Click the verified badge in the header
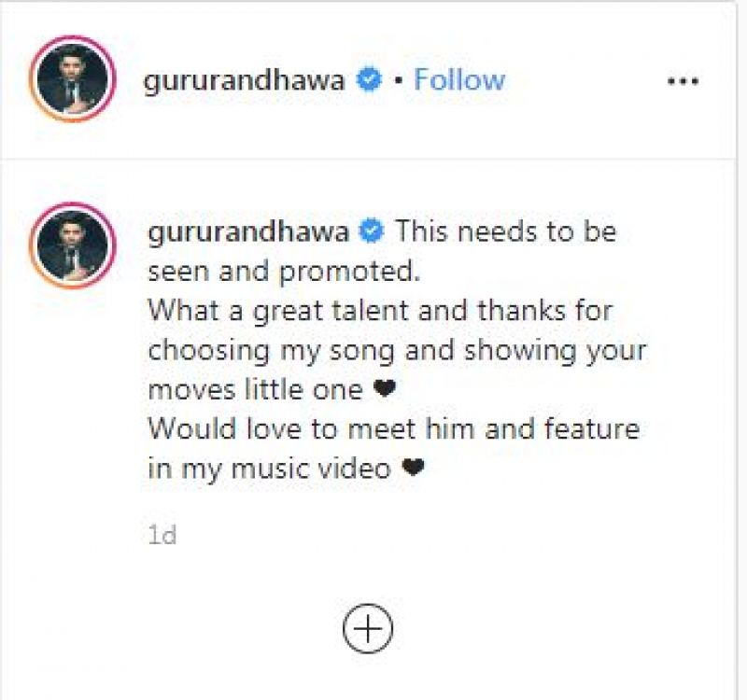Viewport: 747px width, 700px height. tap(369, 80)
